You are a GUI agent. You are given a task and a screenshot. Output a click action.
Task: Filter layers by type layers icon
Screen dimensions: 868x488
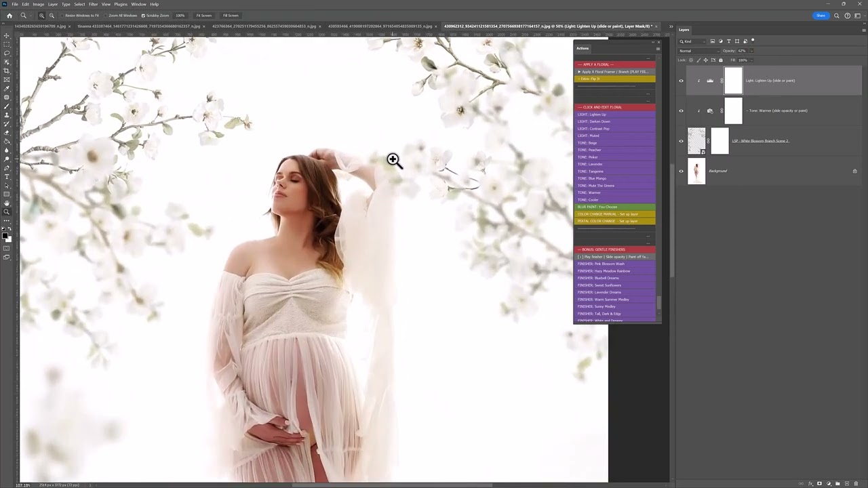tap(729, 41)
